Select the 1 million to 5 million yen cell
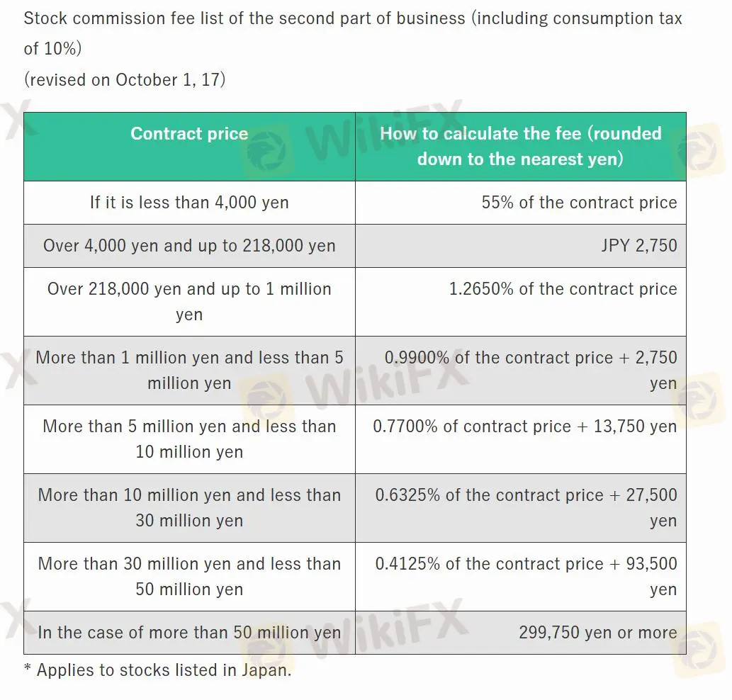Screen dimensions: 732x700 click(189, 371)
